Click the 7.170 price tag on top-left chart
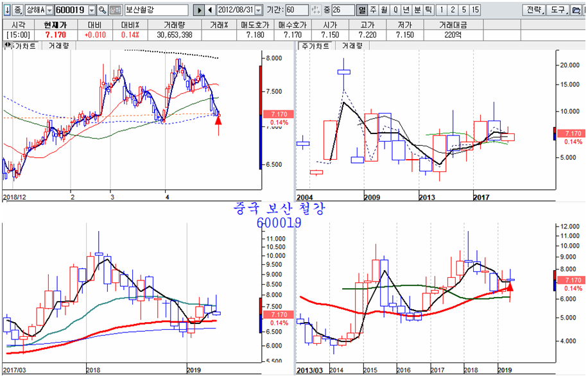Image resolution: width=588 pixels, height=376 pixels. [278, 114]
